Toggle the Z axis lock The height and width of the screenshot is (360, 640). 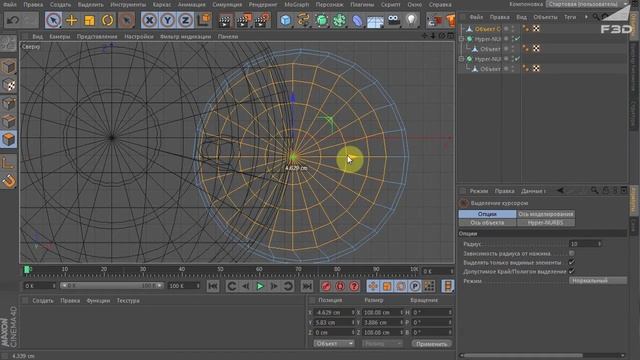(185, 20)
